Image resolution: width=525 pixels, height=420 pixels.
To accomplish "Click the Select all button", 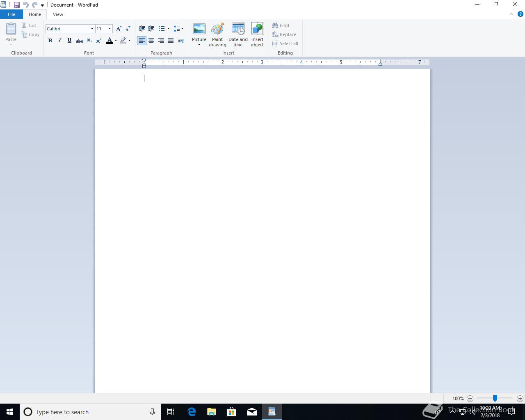I will pyautogui.click(x=285, y=43).
